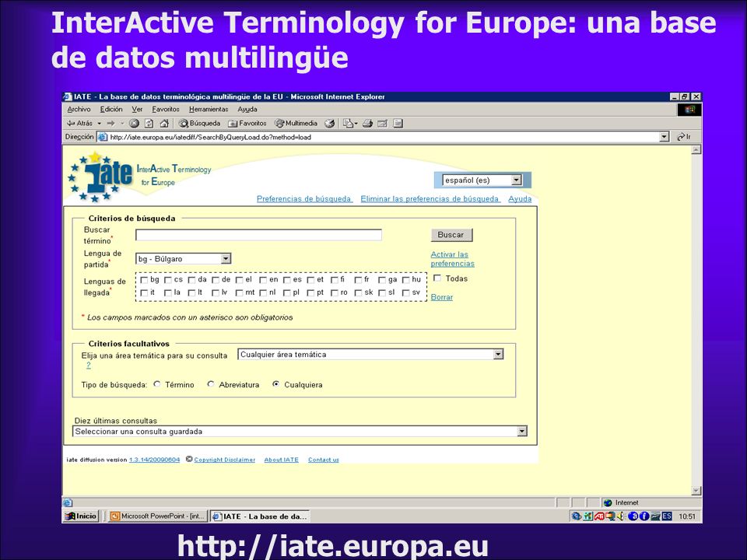The width and height of the screenshot is (747, 560).
Task: Open the español (es) language dropdown
Action: (482, 180)
